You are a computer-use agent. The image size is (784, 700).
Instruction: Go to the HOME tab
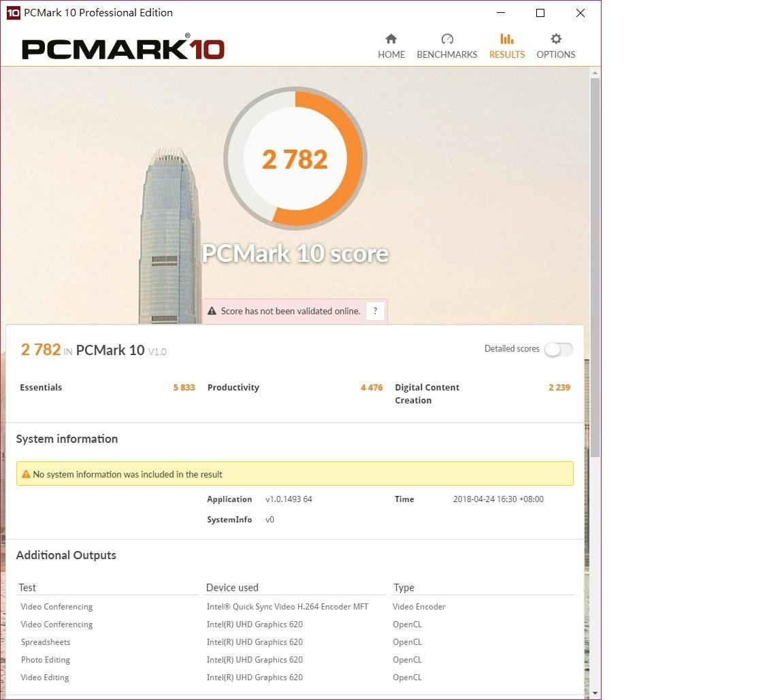pyautogui.click(x=391, y=46)
